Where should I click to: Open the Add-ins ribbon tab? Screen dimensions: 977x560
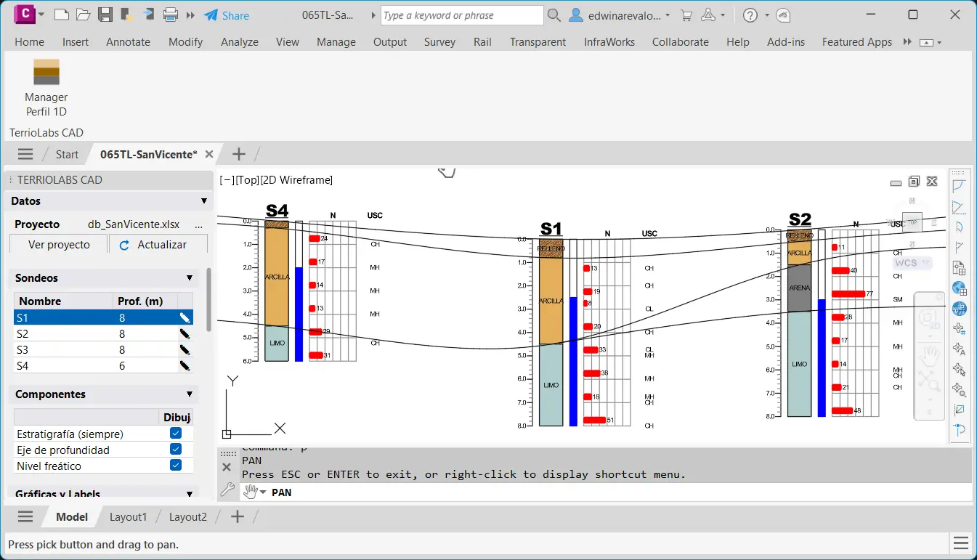point(786,42)
